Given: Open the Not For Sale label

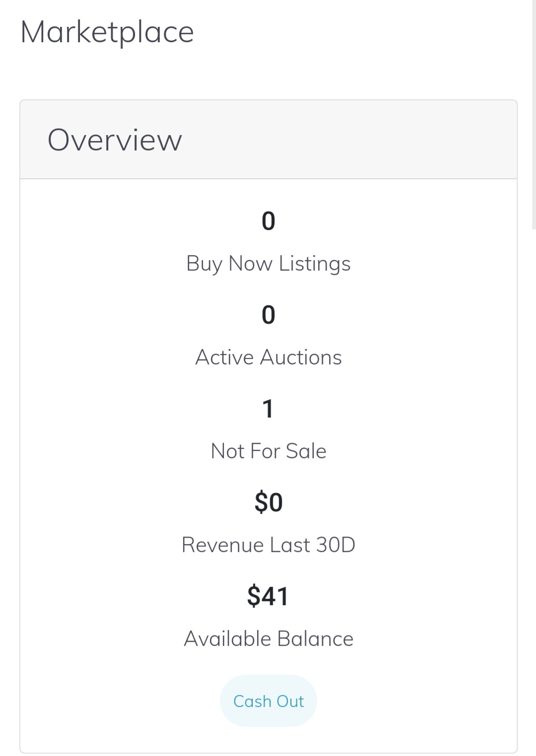Looking at the screenshot, I should (268, 451).
